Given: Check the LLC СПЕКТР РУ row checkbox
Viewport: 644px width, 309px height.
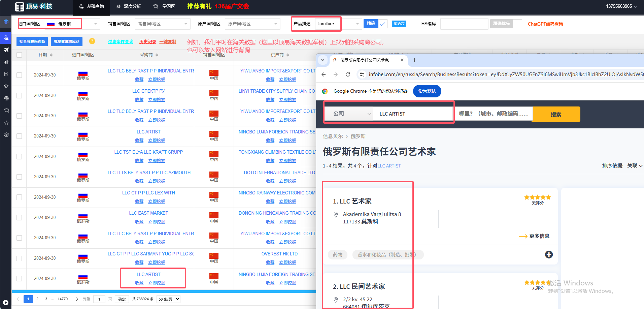Looking at the screenshot, I should click(19, 95).
